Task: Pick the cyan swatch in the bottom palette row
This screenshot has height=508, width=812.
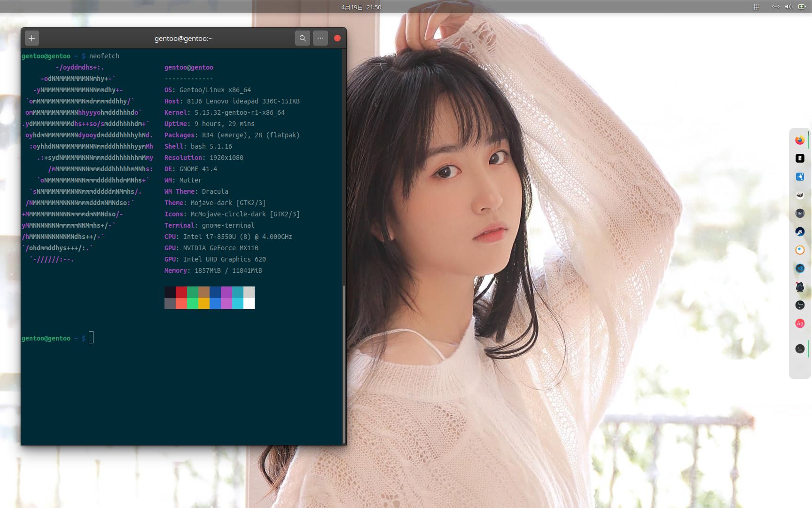Action: tap(238, 303)
